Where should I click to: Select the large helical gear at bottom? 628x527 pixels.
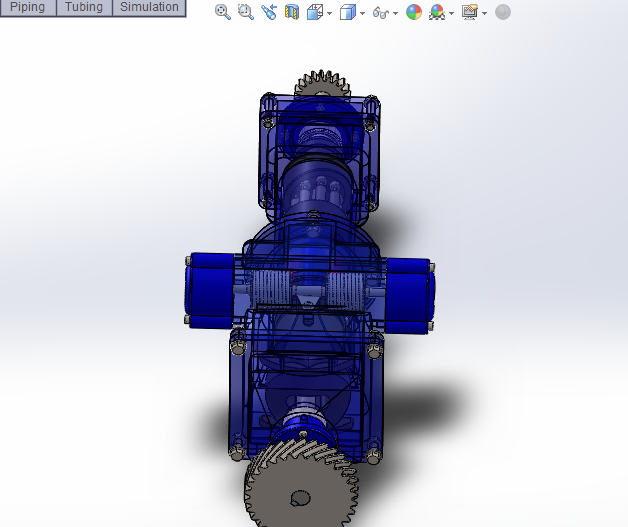coord(301,481)
